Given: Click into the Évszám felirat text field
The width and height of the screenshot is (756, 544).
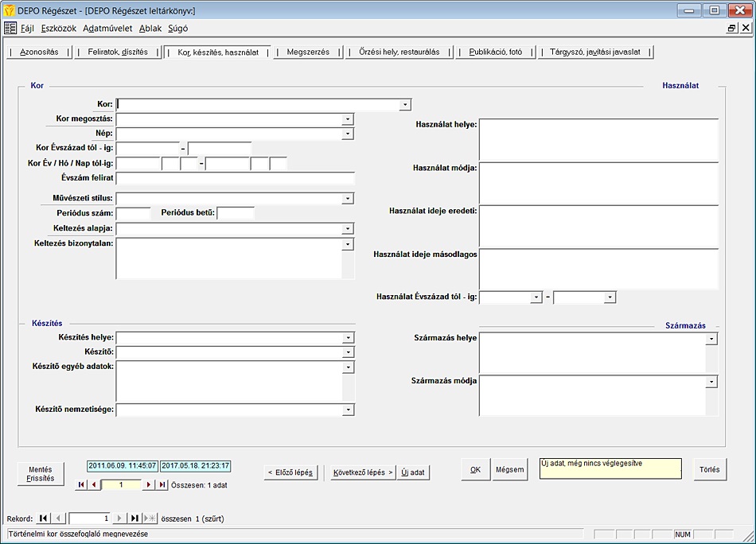Looking at the screenshot, I should point(235,178).
